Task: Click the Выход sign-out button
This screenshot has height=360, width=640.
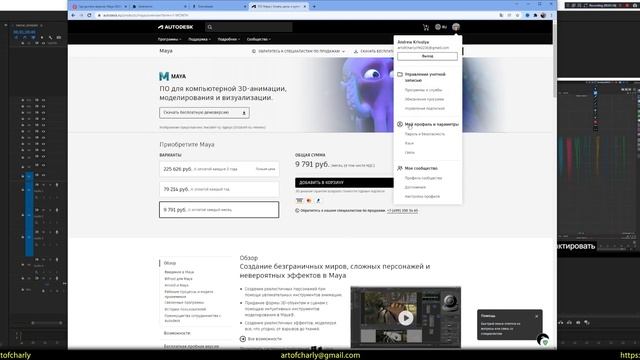Action: 427,56
